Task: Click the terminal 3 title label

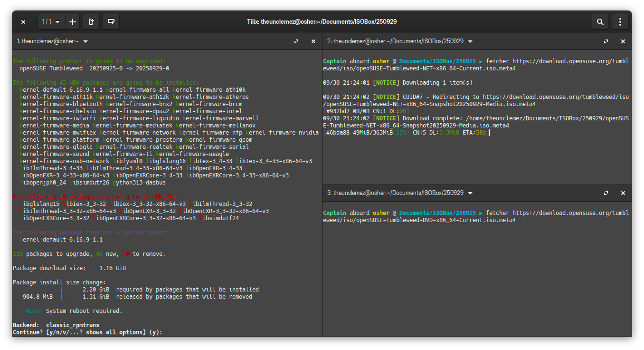Action: 395,193
